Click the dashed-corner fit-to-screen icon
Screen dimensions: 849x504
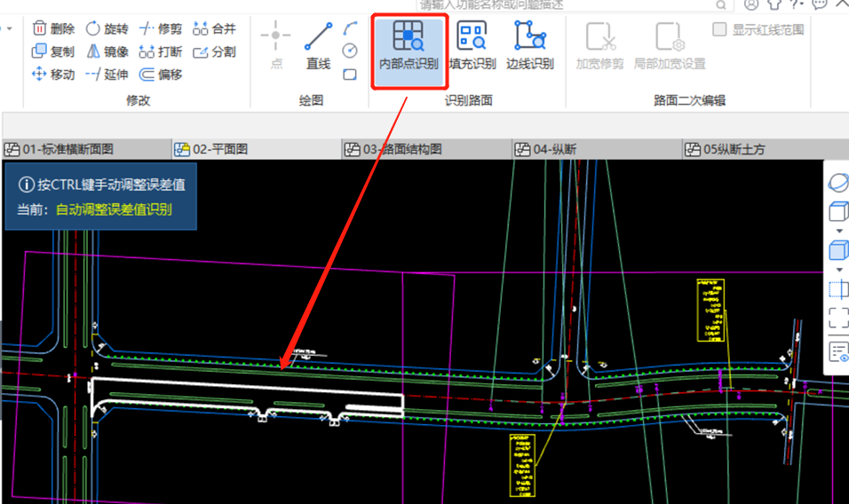pos(838,318)
